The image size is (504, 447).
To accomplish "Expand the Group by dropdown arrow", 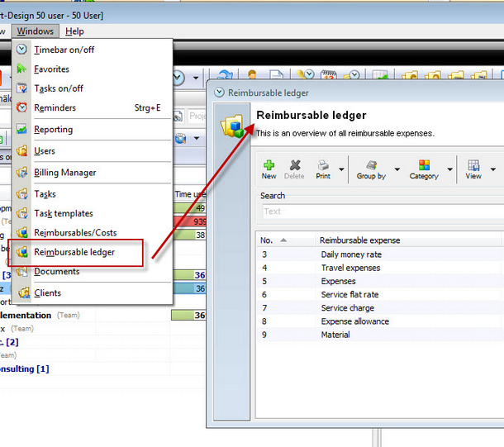I will tap(397, 169).
